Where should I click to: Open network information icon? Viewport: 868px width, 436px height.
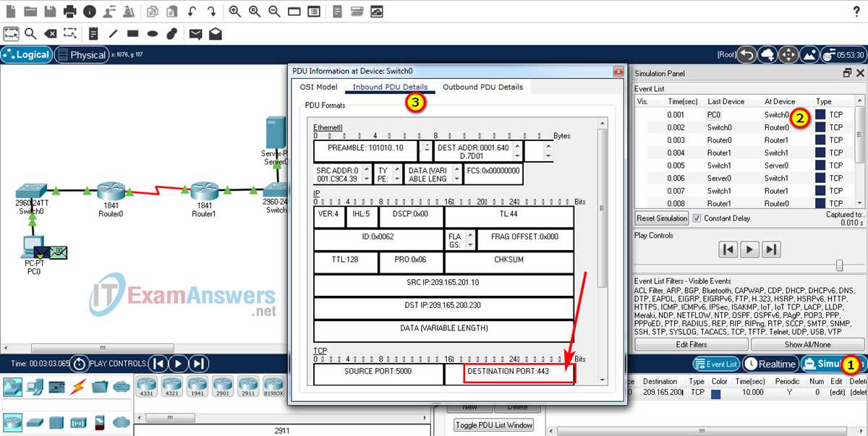tap(89, 12)
